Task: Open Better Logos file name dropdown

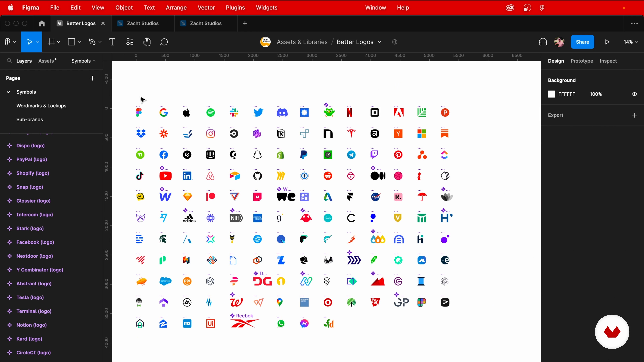Action: point(380,42)
